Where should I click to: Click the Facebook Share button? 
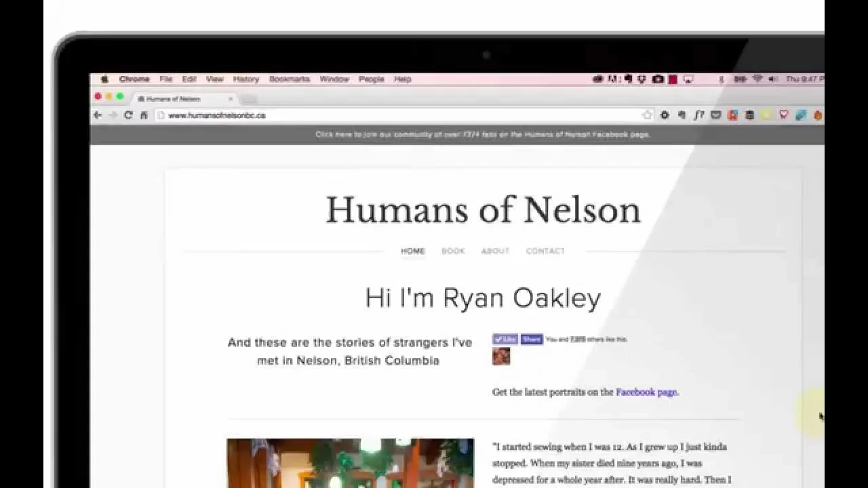click(532, 339)
